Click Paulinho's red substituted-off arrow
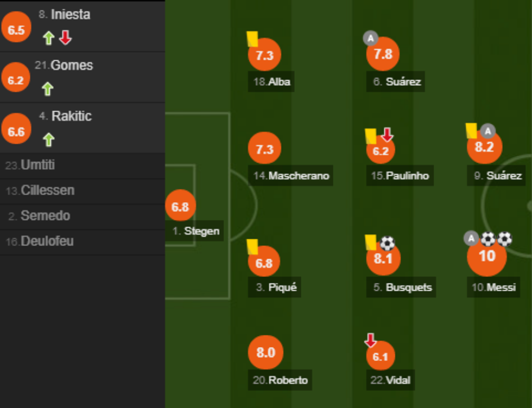532x408 pixels. click(387, 134)
